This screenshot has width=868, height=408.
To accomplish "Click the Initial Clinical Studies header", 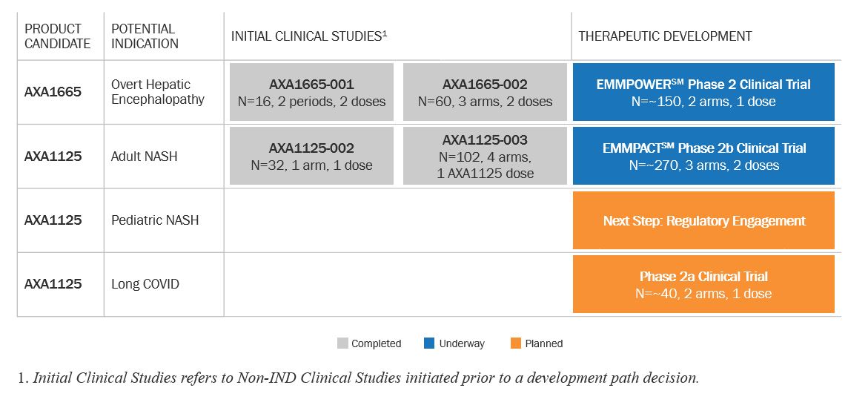I will 310,36.
